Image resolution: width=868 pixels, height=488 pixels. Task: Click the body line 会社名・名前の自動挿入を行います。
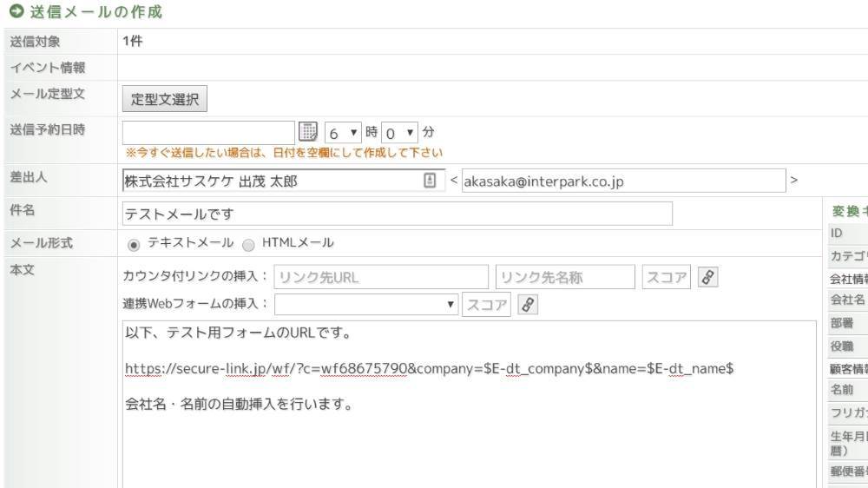click(240, 404)
